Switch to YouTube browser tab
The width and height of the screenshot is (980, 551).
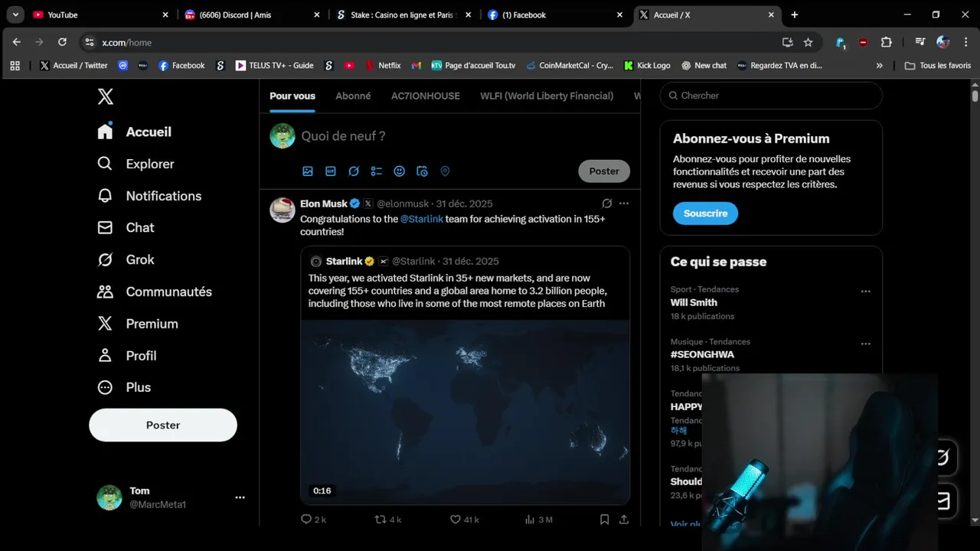(101, 15)
